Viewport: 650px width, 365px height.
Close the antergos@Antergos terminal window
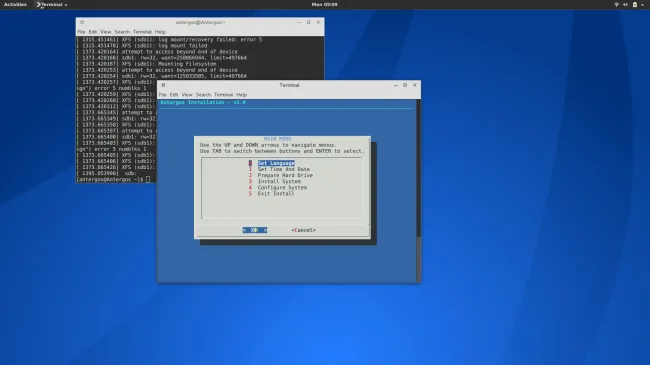pyautogui.click(x=318, y=22)
